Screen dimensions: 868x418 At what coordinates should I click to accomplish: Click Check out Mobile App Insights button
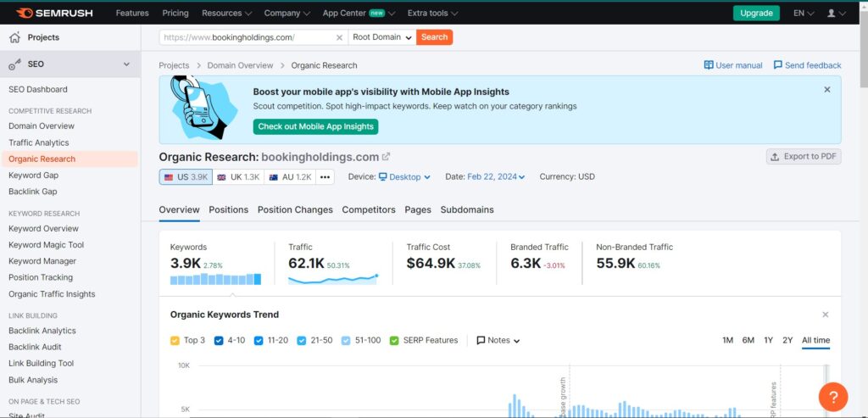[x=315, y=127]
